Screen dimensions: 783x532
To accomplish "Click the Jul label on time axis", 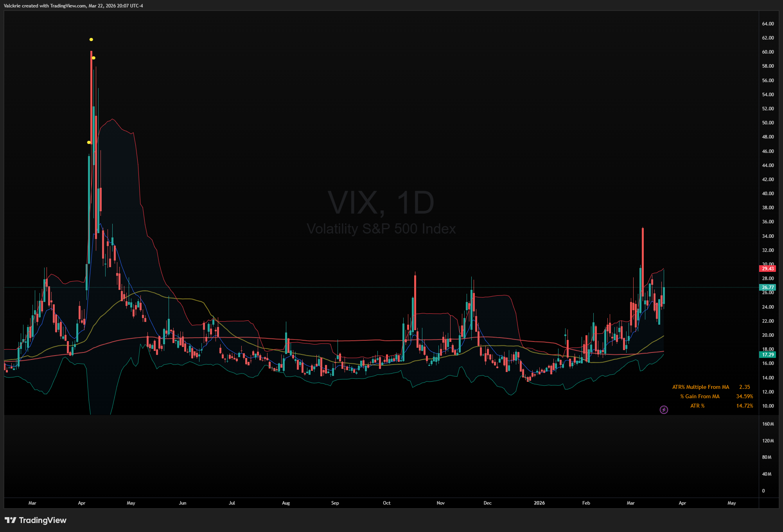I will point(232,503).
